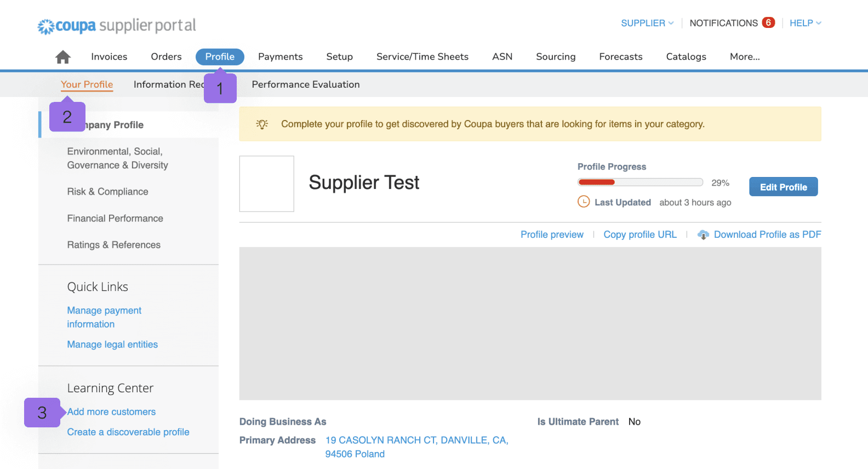This screenshot has width=868, height=469.
Task: Open the Setup tab
Action: point(339,56)
